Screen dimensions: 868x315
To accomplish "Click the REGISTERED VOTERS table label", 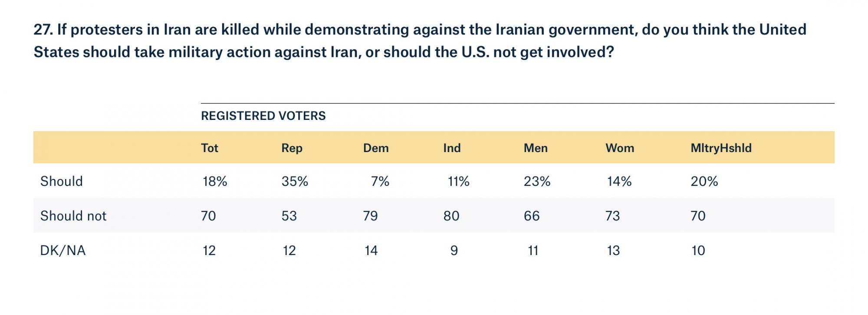I will 263,116.
